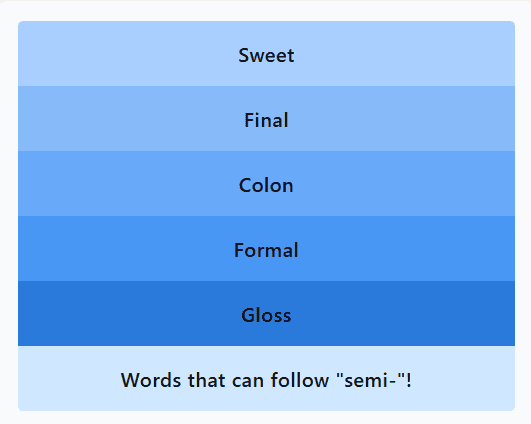Image resolution: width=531 pixels, height=424 pixels.
Task: Choose the word Final in the list
Action: tap(266, 120)
